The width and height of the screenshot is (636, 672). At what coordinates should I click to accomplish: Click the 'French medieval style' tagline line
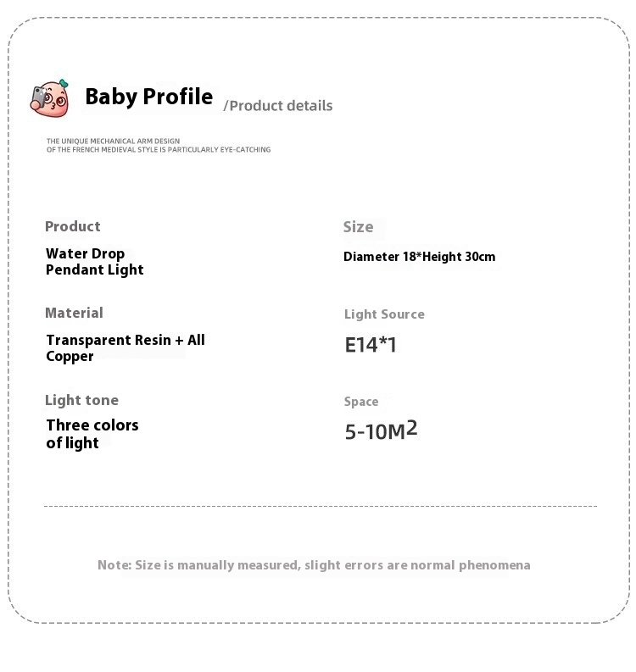(159, 150)
